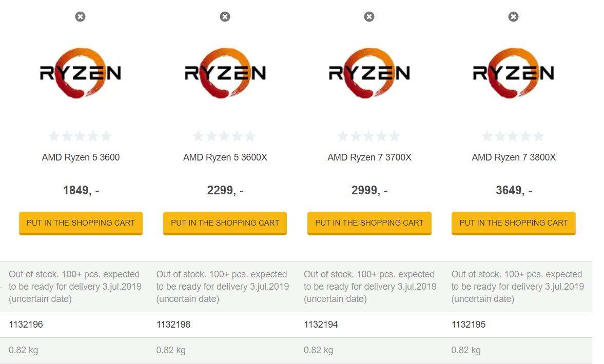
Task: Put Ryzen 7 3700X in the shopping cart
Action: [369, 223]
